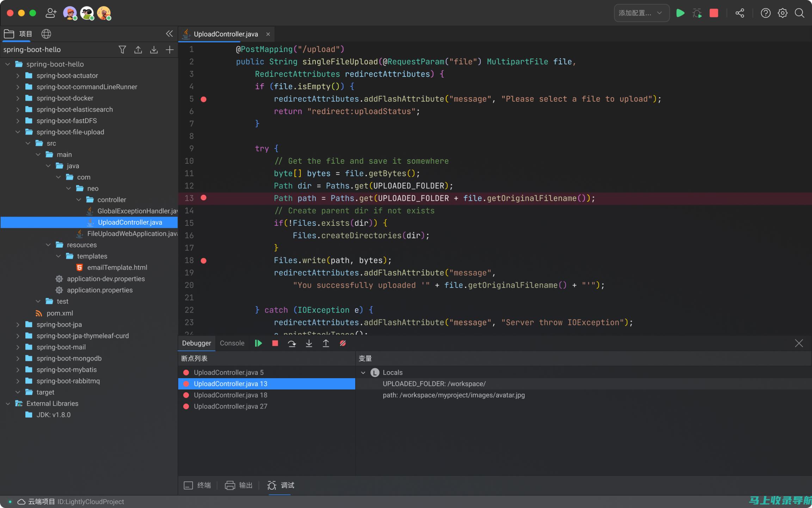Select the Console tab in debug panel
Viewport: 812px width, 508px height.
point(232,343)
